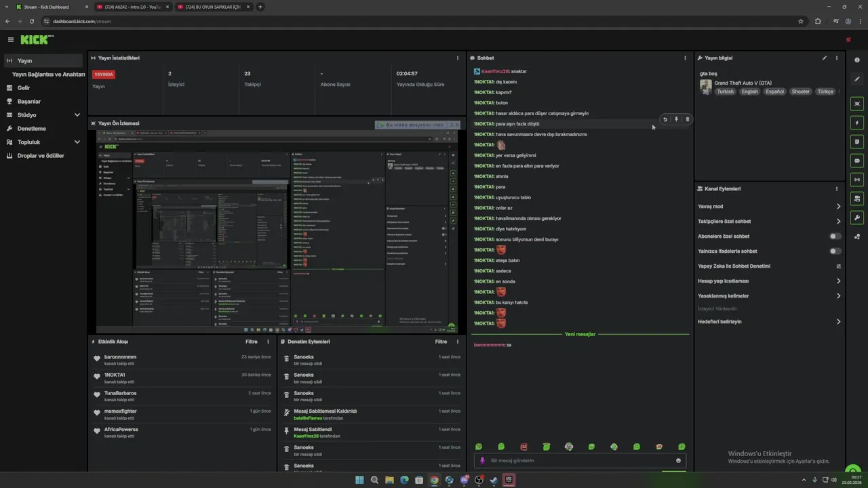This screenshot has width=868, height=488.
Task: Open Takipçilere özel sohbet settings
Action: tap(769, 222)
